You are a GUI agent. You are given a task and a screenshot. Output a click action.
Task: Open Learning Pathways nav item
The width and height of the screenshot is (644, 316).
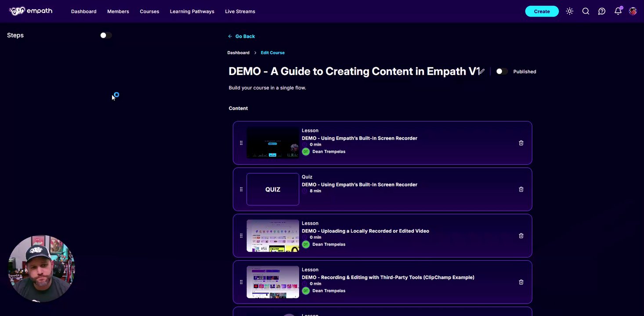coord(192,11)
